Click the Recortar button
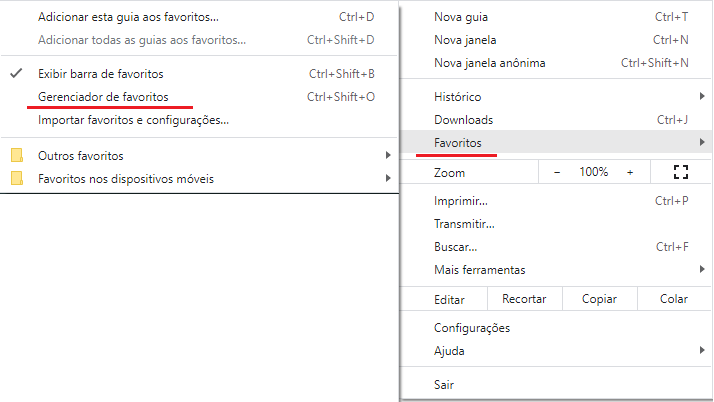 tap(524, 299)
